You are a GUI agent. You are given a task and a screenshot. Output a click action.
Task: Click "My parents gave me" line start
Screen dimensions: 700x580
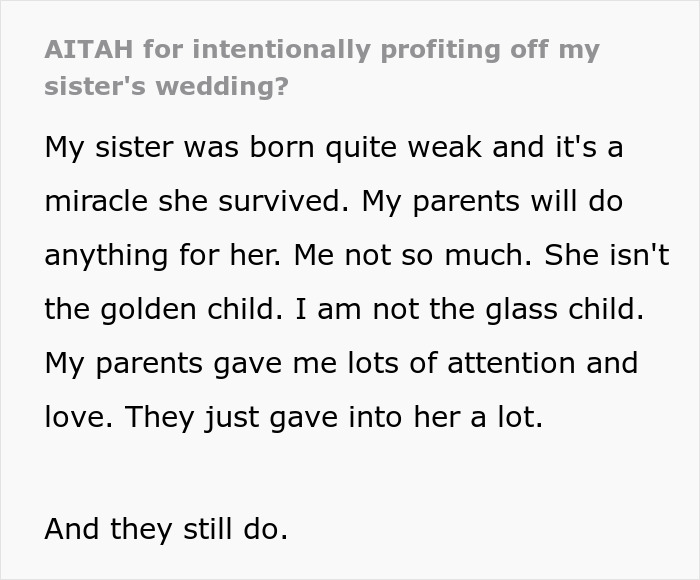[x=166, y=363]
